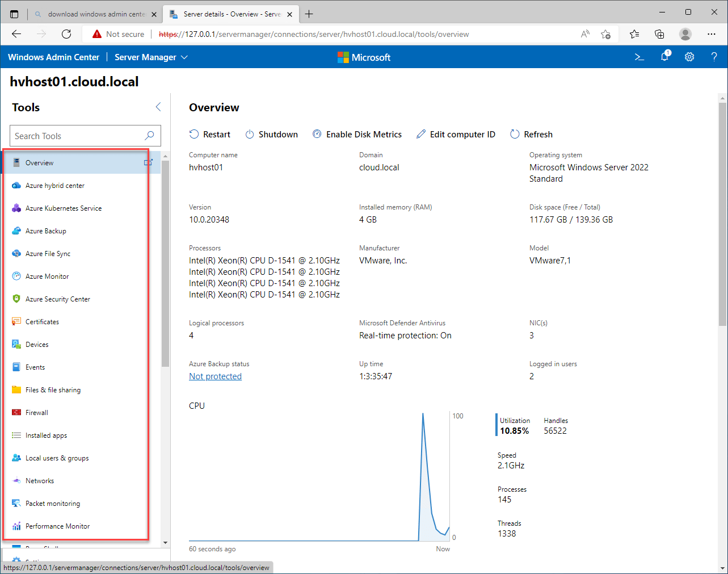Click the Azure Kubernetes Service icon
This screenshot has width=728, height=574.
[16, 208]
